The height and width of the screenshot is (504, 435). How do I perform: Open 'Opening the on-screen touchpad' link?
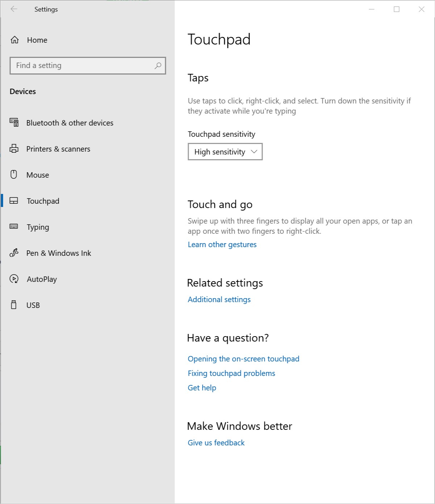point(243,359)
